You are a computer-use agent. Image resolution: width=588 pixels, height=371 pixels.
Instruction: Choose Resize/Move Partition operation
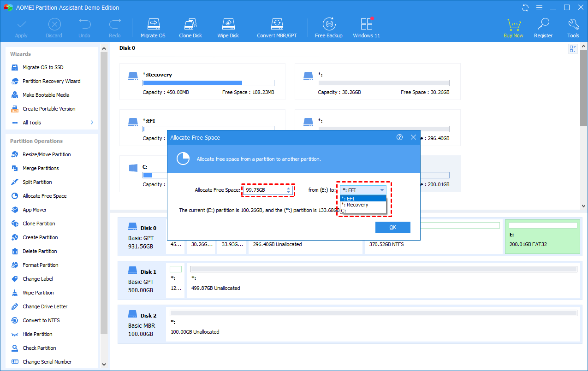(47, 154)
